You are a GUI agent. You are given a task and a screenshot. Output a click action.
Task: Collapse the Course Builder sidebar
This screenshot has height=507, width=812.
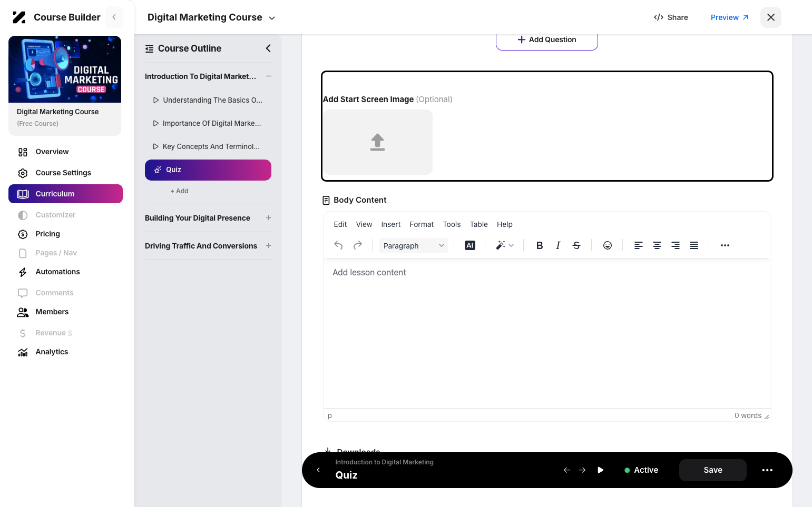click(x=114, y=17)
